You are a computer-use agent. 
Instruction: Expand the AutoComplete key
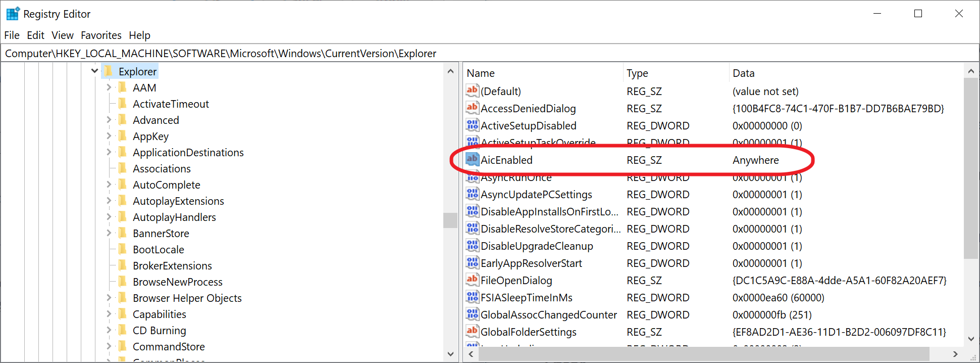pos(109,185)
